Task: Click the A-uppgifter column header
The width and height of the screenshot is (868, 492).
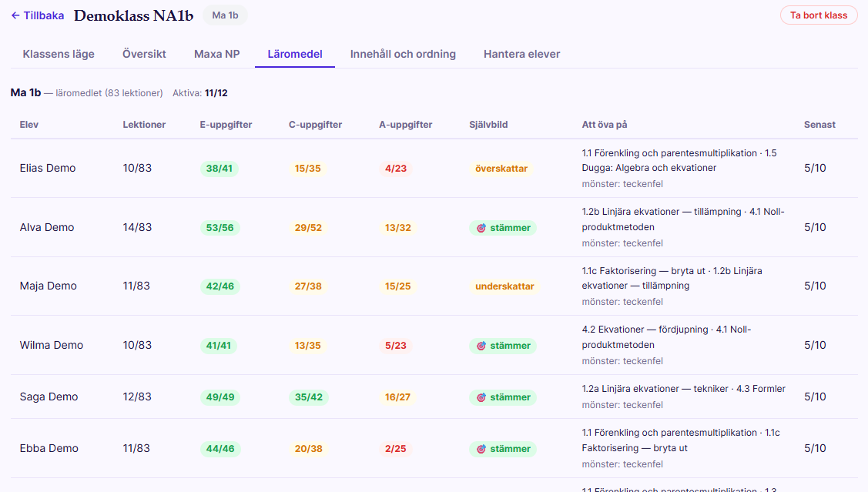Action: pyautogui.click(x=405, y=125)
